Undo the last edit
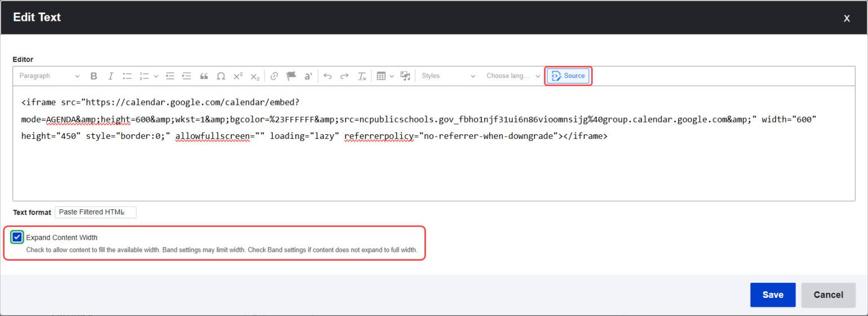Viewport: 868px width, 316px height. pyautogui.click(x=327, y=76)
